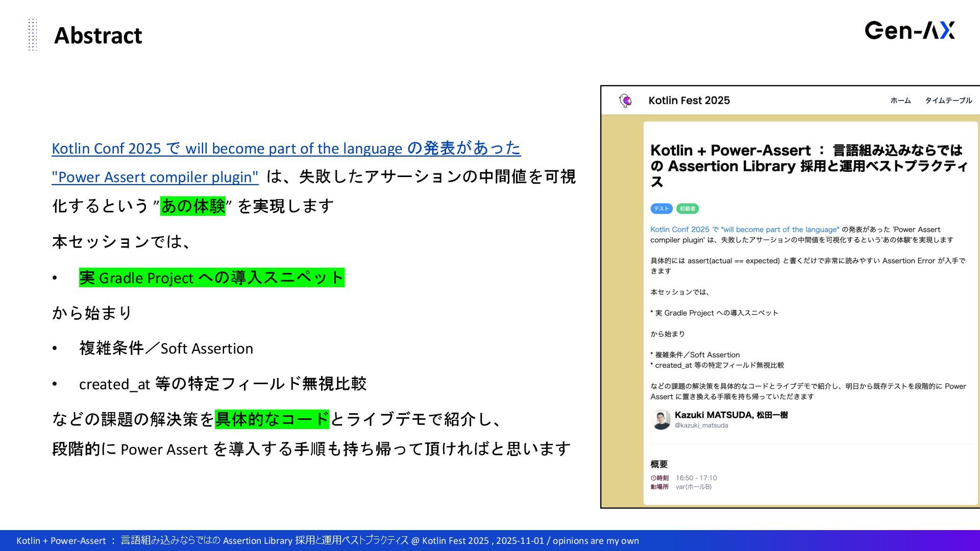Click the clock icon beside 時刻

(653, 478)
